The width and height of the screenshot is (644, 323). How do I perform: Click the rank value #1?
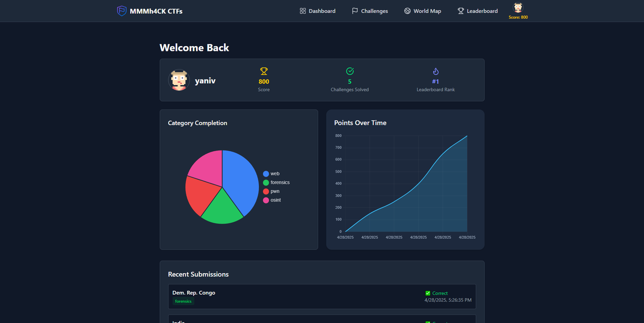pyautogui.click(x=436, y=82)
